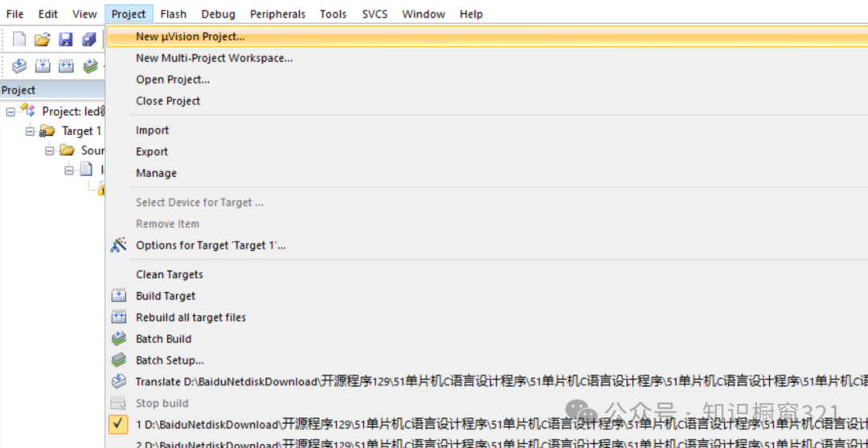
Task: Click the New file toolbar icon
Action: coord(19,39)
